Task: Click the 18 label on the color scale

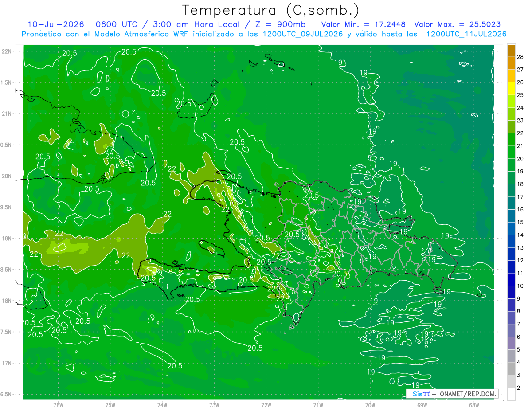Action: (520, 184)
